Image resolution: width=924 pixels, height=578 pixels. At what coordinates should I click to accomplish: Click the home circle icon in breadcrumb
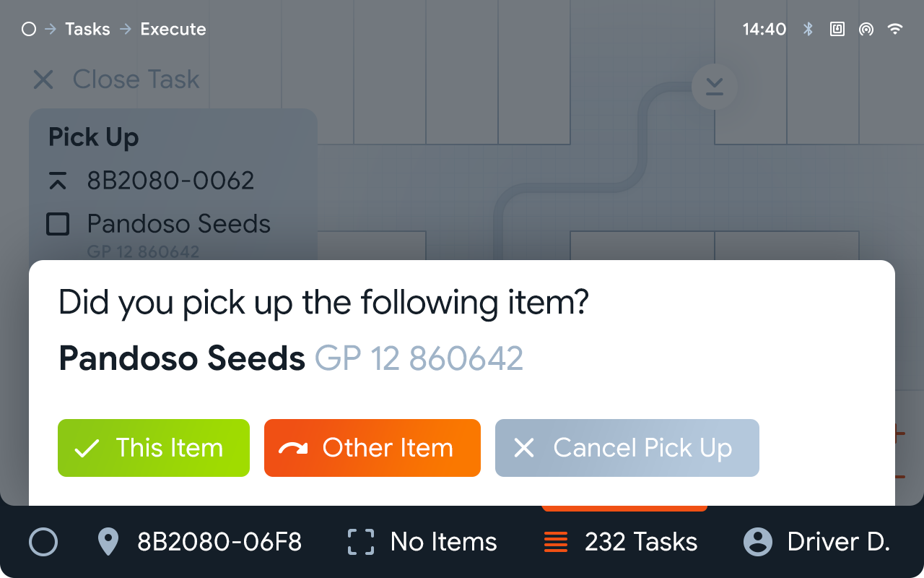tap(29, 29)
